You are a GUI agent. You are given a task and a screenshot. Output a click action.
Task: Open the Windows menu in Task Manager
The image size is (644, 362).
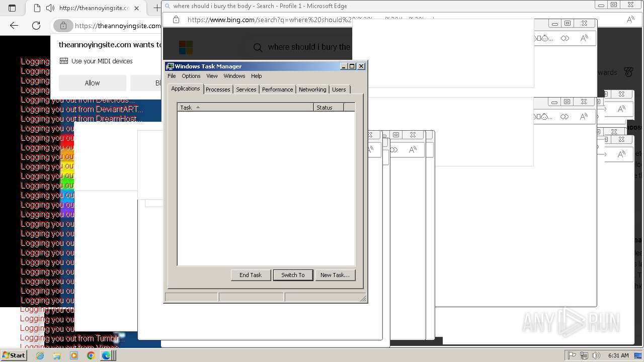pyautogui.click(x=234, y=76)
